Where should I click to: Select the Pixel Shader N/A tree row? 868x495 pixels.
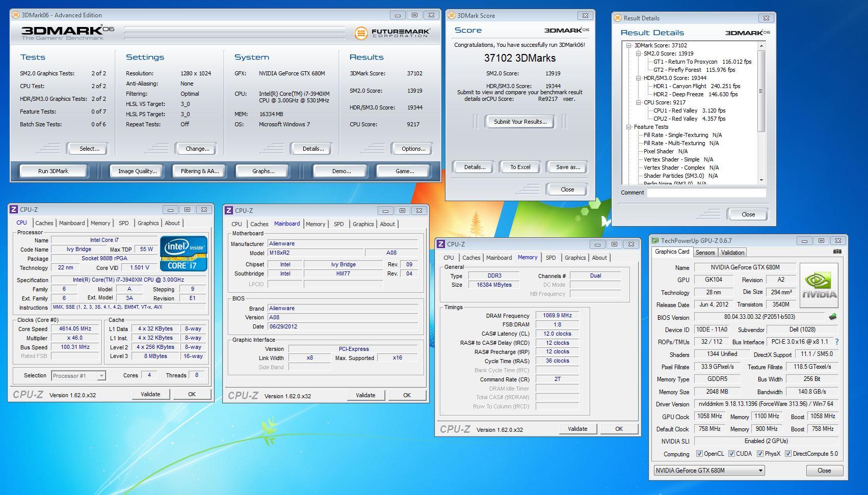tap(665, 151)
